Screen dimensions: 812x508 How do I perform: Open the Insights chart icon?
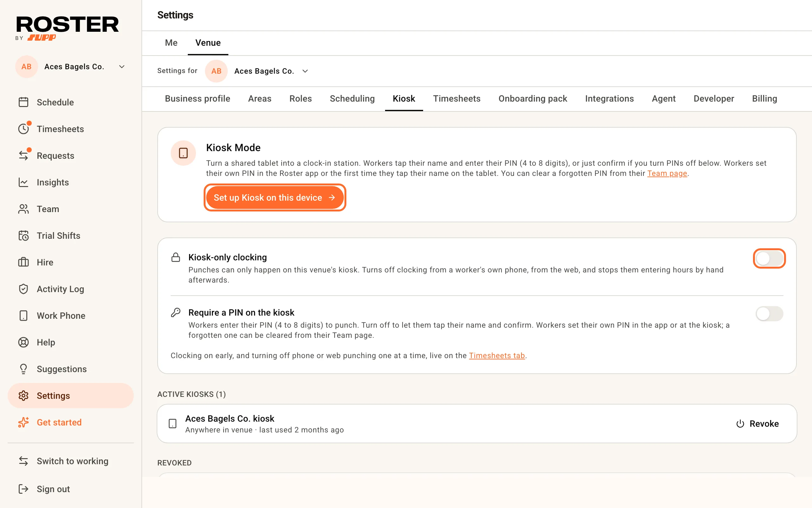coord(23,182)
